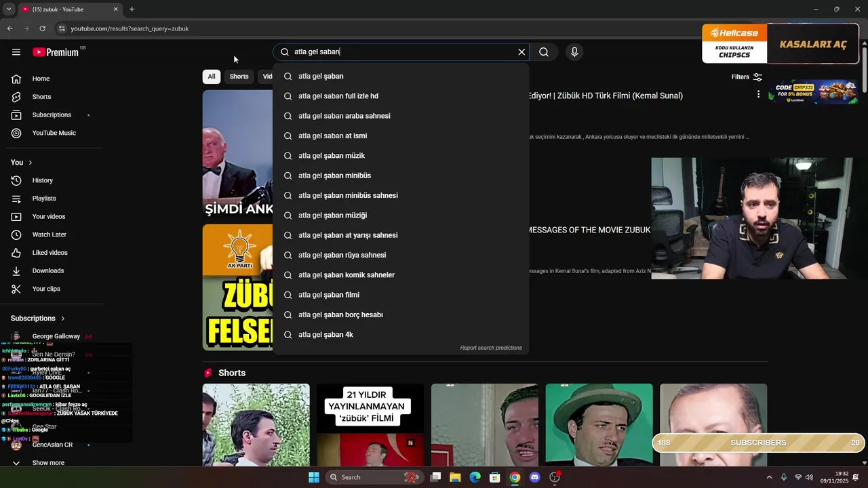
Task: Click the address bar URL
Action: [130, 28]
